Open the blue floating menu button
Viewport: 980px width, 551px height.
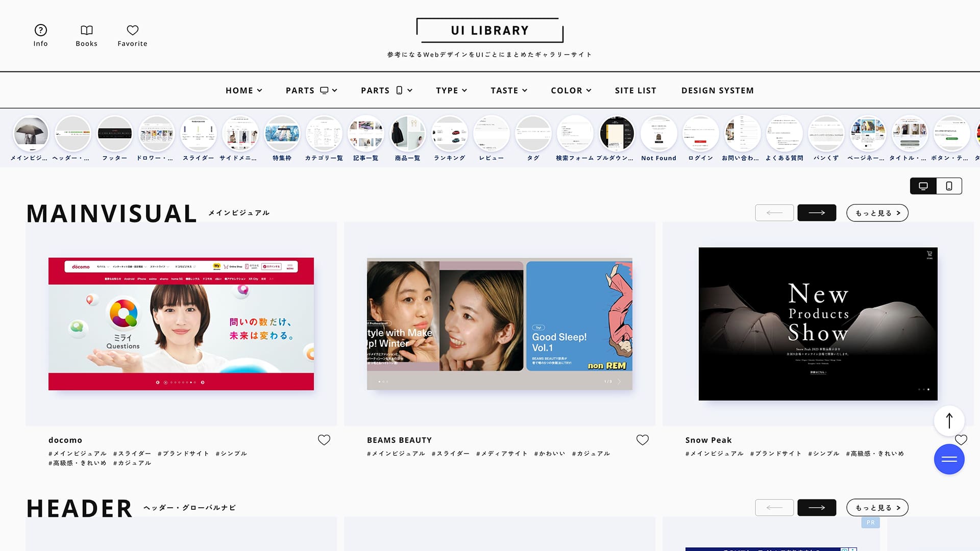pos(949,459)
